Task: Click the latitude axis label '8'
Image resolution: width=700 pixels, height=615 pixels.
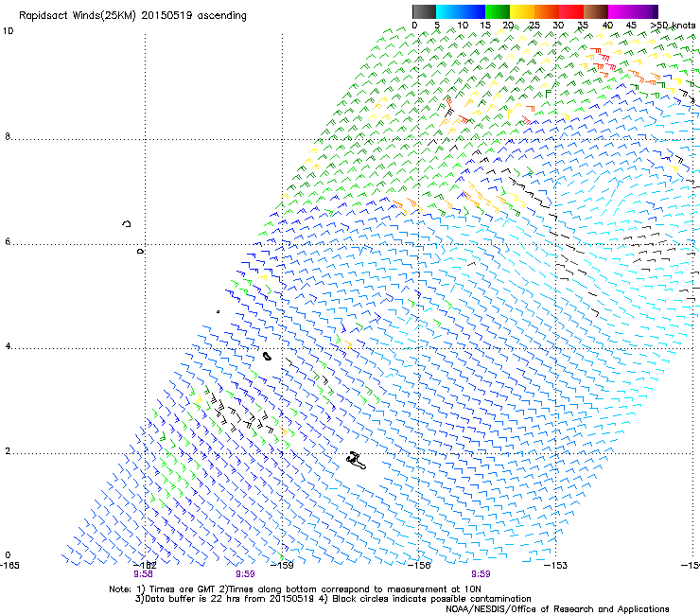Action: [8, 136]
